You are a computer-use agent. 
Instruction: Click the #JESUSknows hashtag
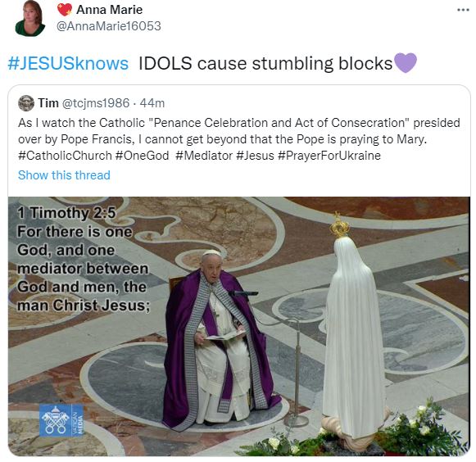[68, 63]
